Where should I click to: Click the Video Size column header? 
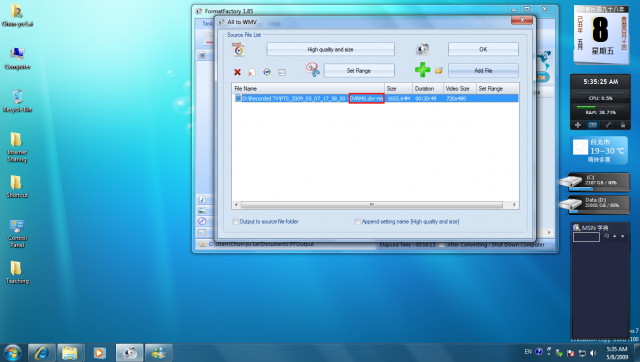click(x=460, y=89)
